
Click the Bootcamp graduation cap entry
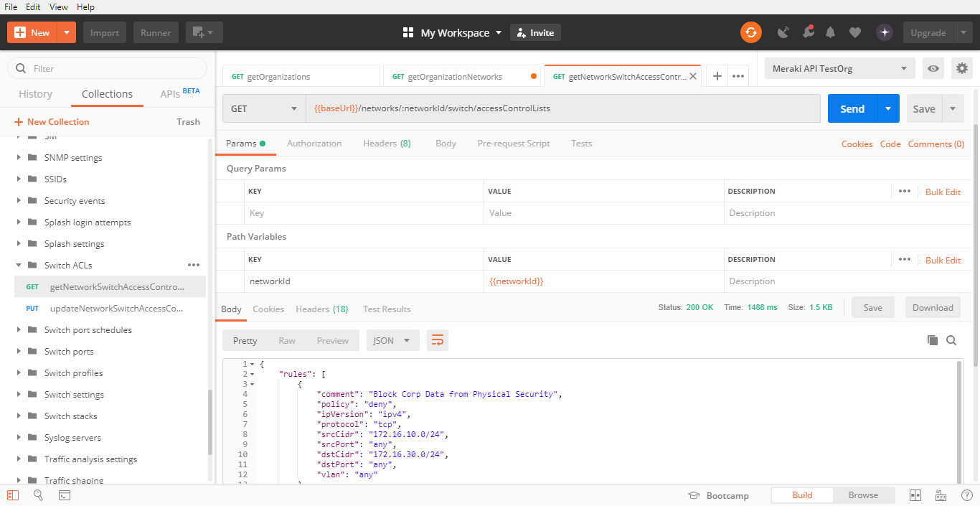(x=718, y=495)
